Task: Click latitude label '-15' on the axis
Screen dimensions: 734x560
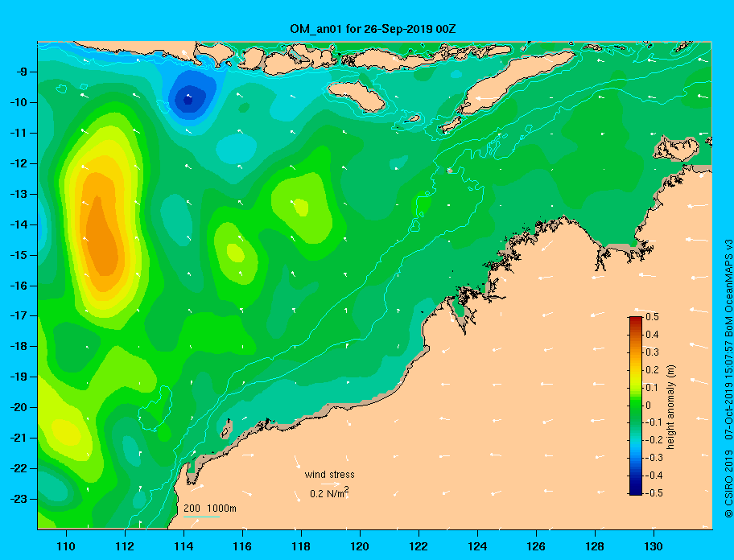Action: tap(19, 255)
